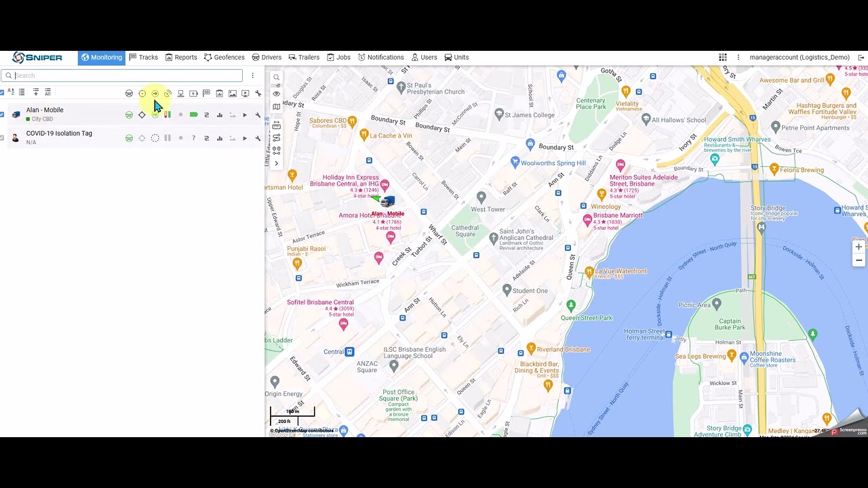868x488 pixels.
Task: Open the top bar three-dot menu
Action: pyautogui.click(x=738, y=58)
